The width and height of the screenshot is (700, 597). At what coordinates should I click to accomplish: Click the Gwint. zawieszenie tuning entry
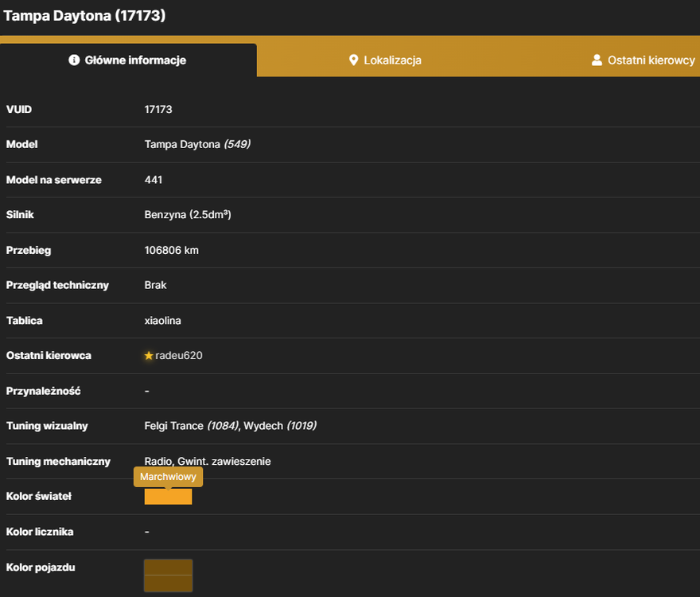click(224, 461)
